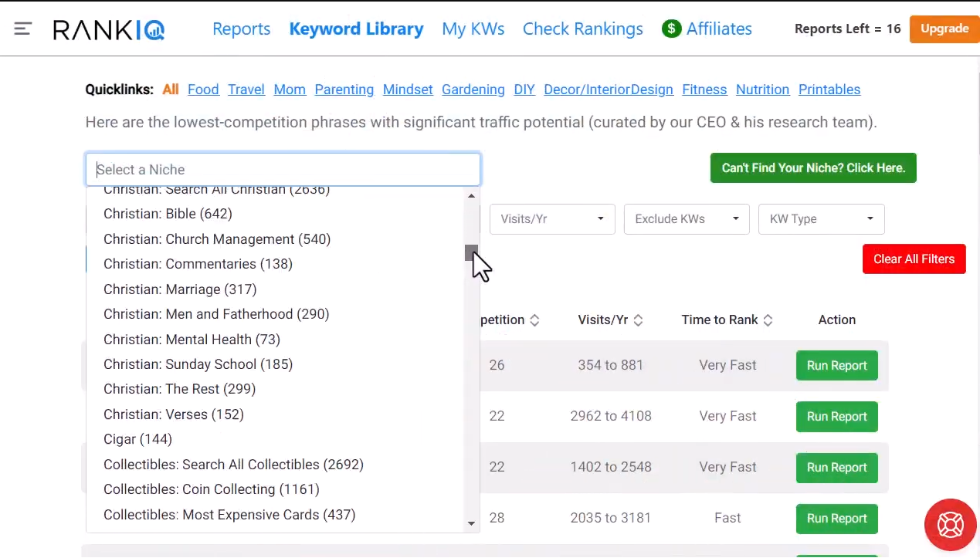This screenshot has height=558, width=980.
Task: Open the Visits/Yr filter dropdown
Action: tap(551, 218)
